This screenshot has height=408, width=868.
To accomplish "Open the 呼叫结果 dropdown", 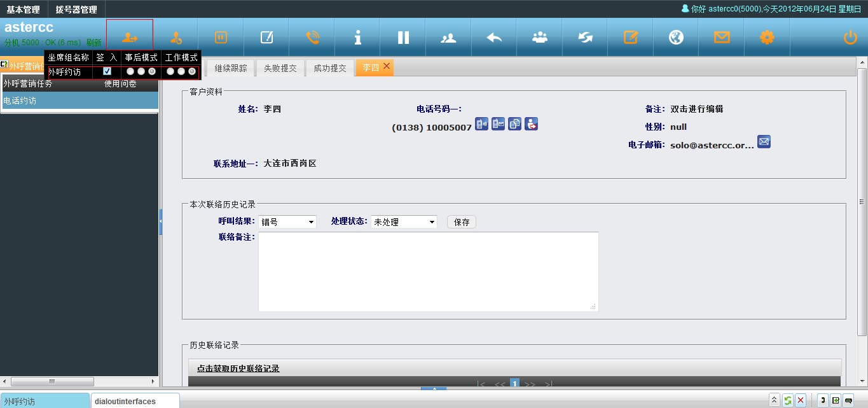I will 287,222.
